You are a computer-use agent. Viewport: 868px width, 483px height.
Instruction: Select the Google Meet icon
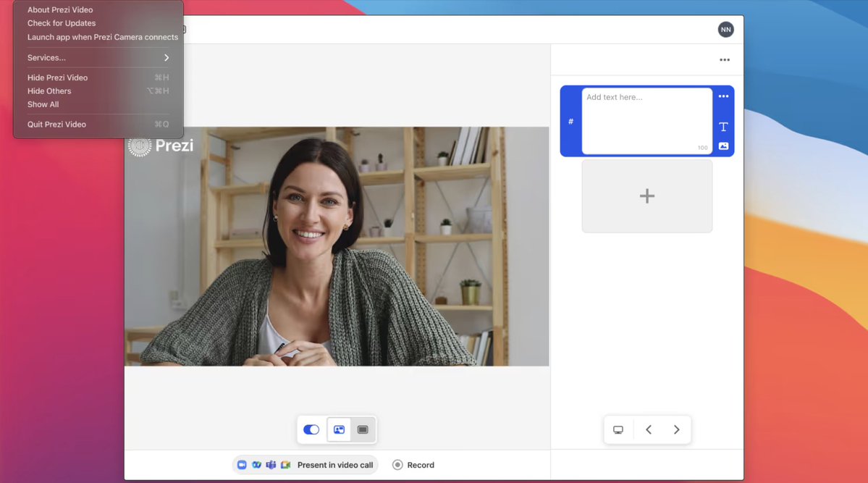click(285, 464)
